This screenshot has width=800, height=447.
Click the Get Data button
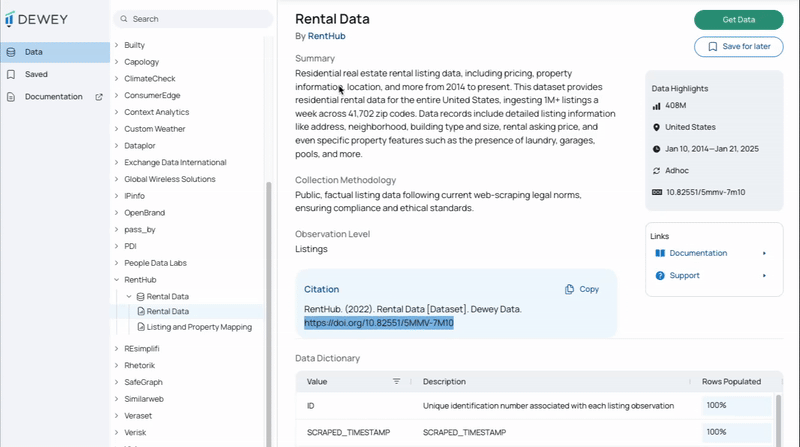click(738, 20)
